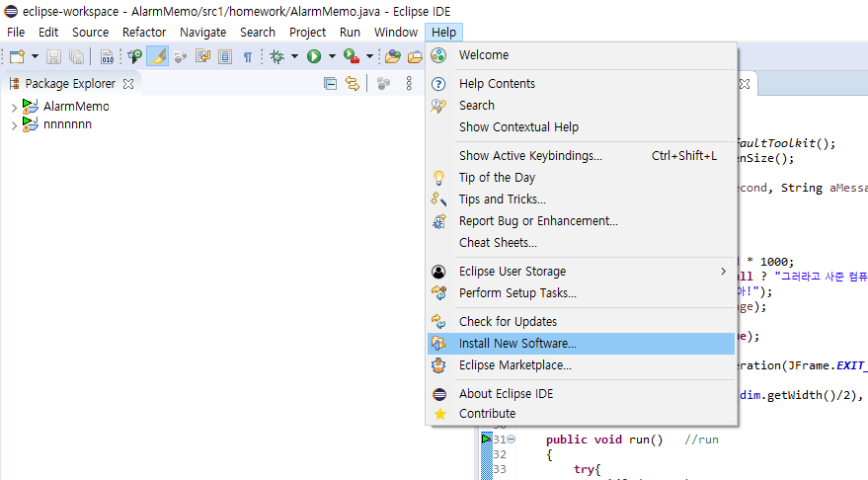This screenshot has height=480, width=868.
Task: Choose Help Contents
Action: (582, 84)
